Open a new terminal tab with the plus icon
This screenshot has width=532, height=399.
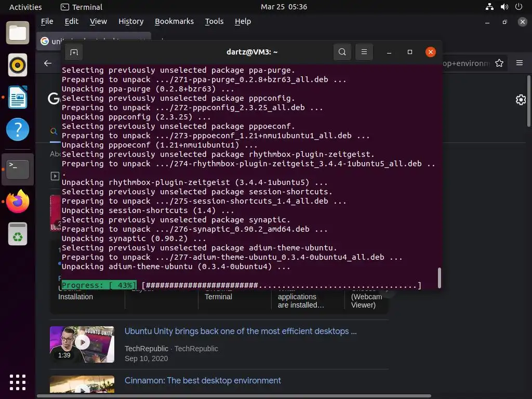coord(74,52)
